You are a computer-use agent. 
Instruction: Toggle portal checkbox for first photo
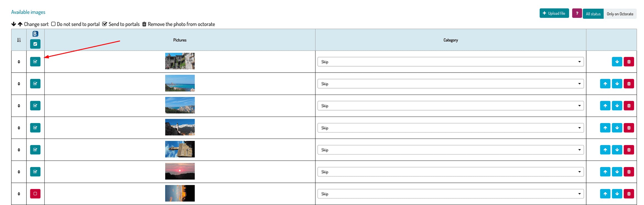coord(35,62)
